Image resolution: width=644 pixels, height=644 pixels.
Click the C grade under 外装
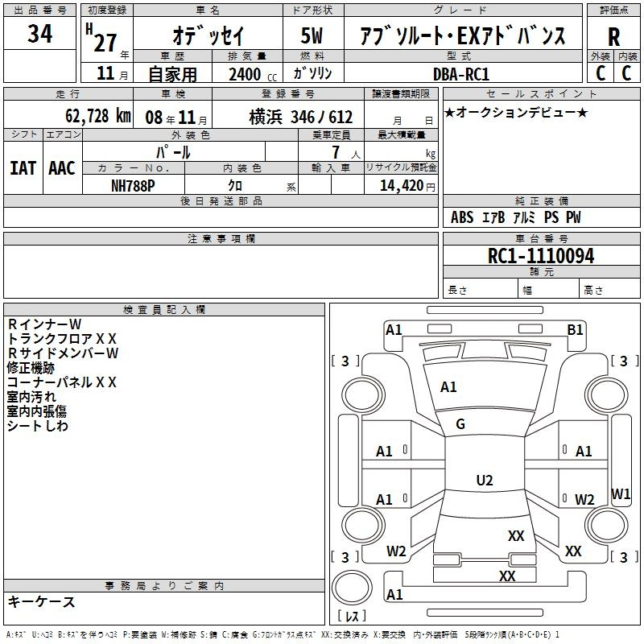(x=601, y=73)
